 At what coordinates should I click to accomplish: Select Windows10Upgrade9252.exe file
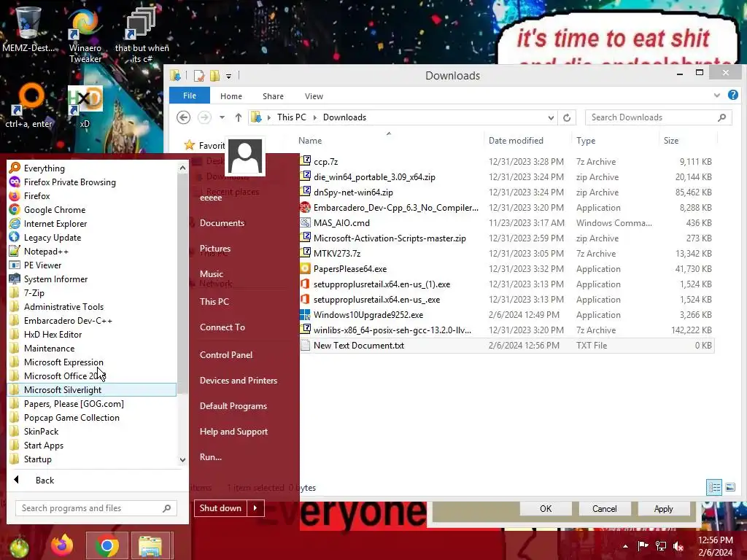click(x=368, y=315)
